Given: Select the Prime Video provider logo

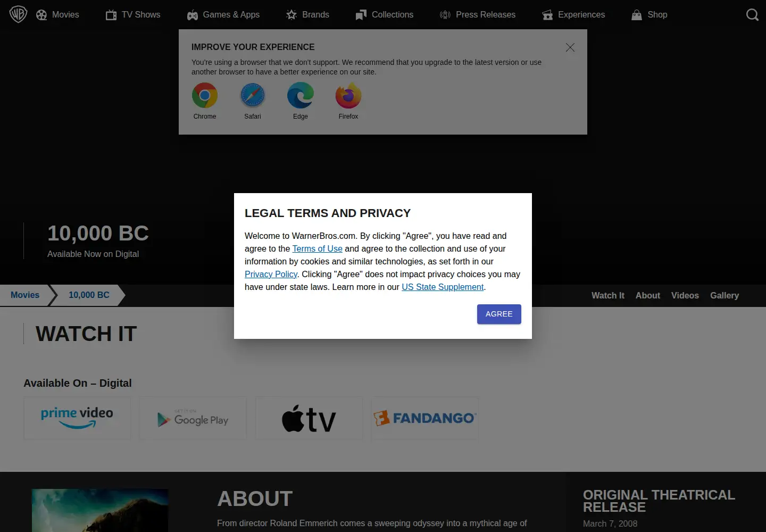Looking at the screenshot, I should 77,418.
